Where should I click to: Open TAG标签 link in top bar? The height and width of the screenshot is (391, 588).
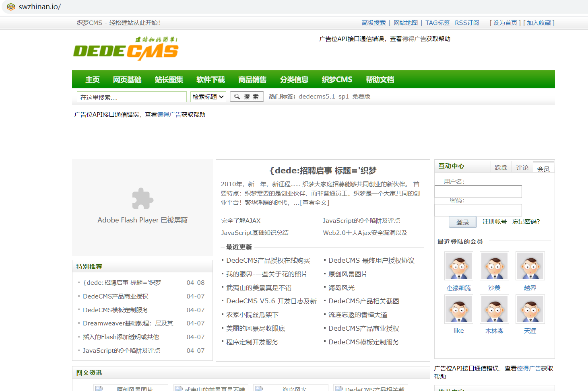coord(437,23)
